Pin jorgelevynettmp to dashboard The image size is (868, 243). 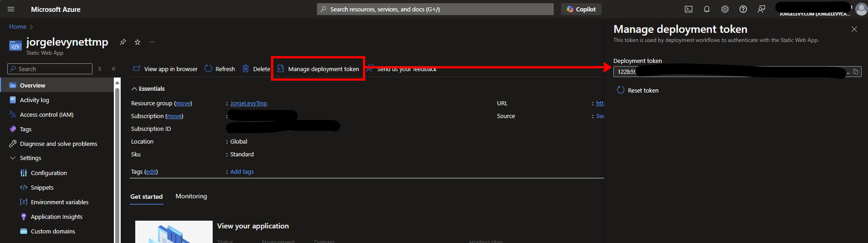click(x=123, y=42)
